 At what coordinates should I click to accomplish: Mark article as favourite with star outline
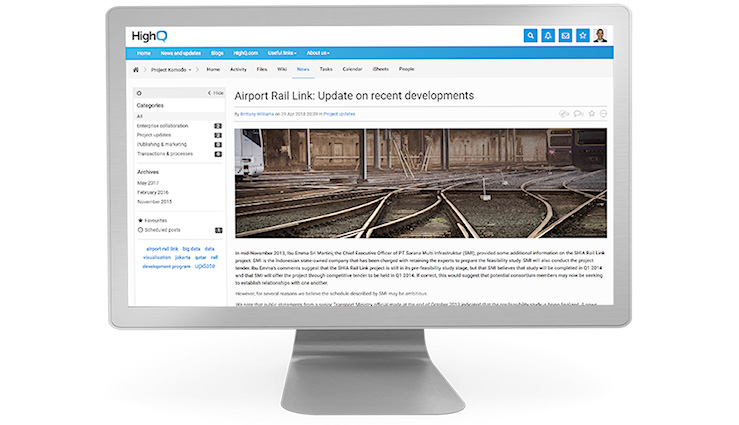(x=592, y=114)
